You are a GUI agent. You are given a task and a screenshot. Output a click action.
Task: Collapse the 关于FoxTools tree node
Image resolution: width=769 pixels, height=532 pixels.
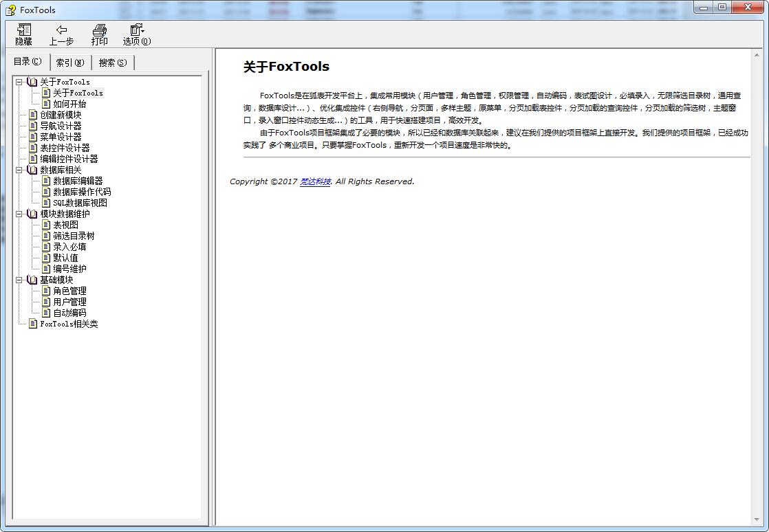(x=19, y=82)
